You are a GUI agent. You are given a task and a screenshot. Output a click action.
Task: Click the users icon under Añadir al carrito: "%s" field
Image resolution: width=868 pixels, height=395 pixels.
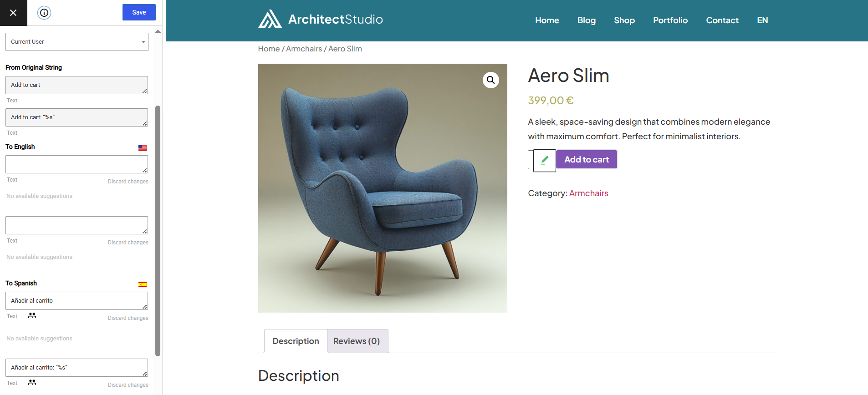[x=32, y=382]
